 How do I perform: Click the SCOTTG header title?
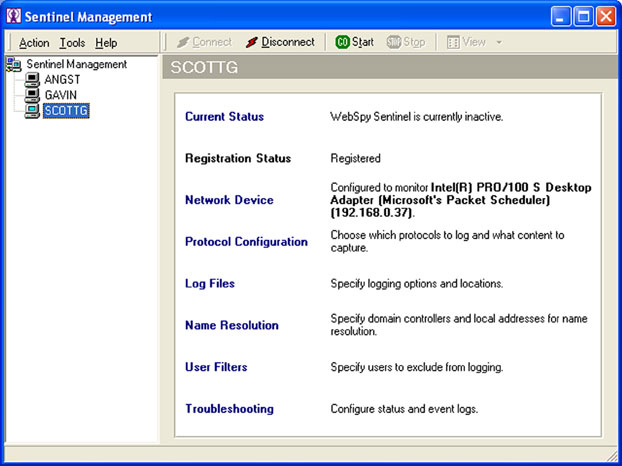click(x=204, y=67)
